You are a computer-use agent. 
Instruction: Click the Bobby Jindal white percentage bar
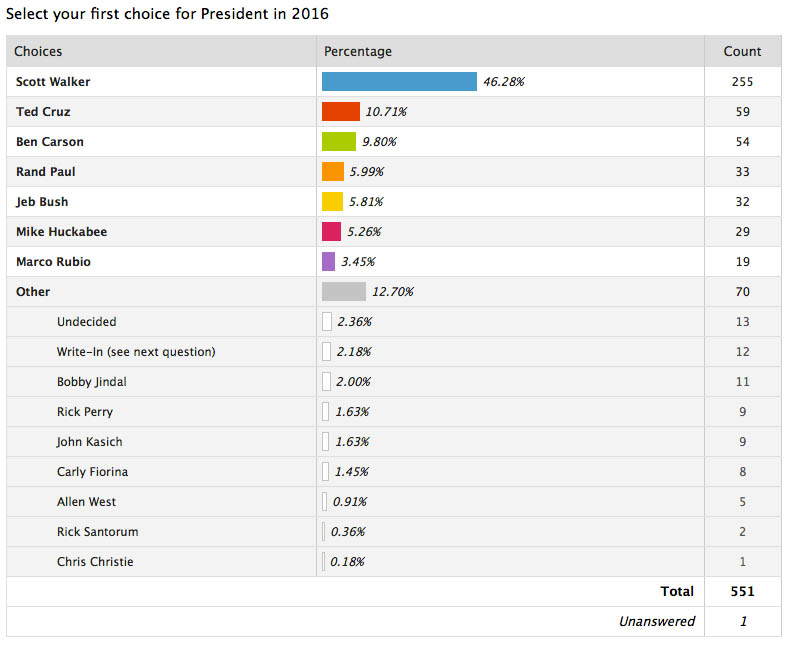coord(326,382)
